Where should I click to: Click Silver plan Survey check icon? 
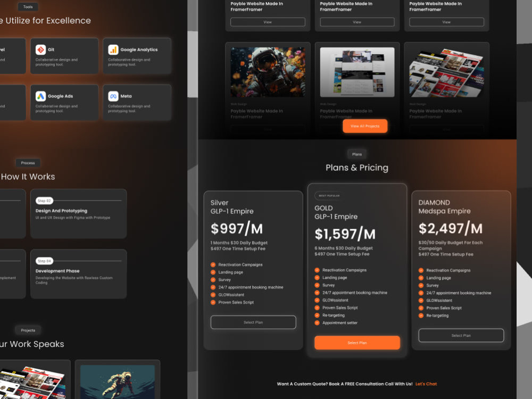(x=213, y=280)
